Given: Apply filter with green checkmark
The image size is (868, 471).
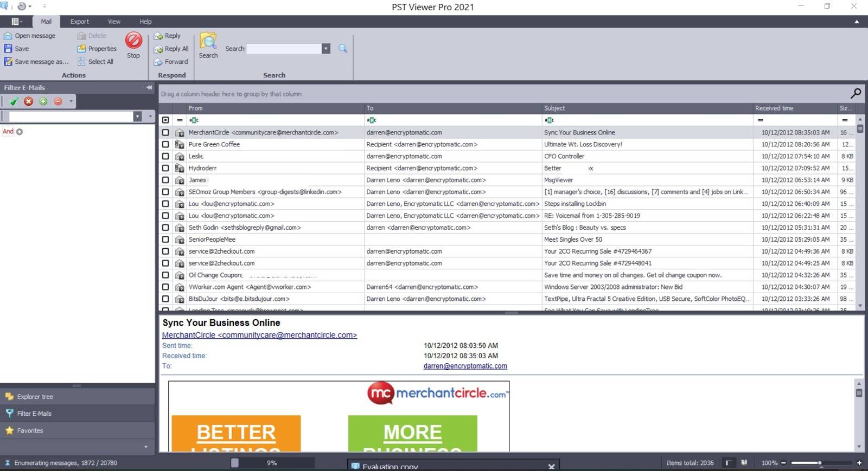Looking at the screenshot, I should (14, 101).
